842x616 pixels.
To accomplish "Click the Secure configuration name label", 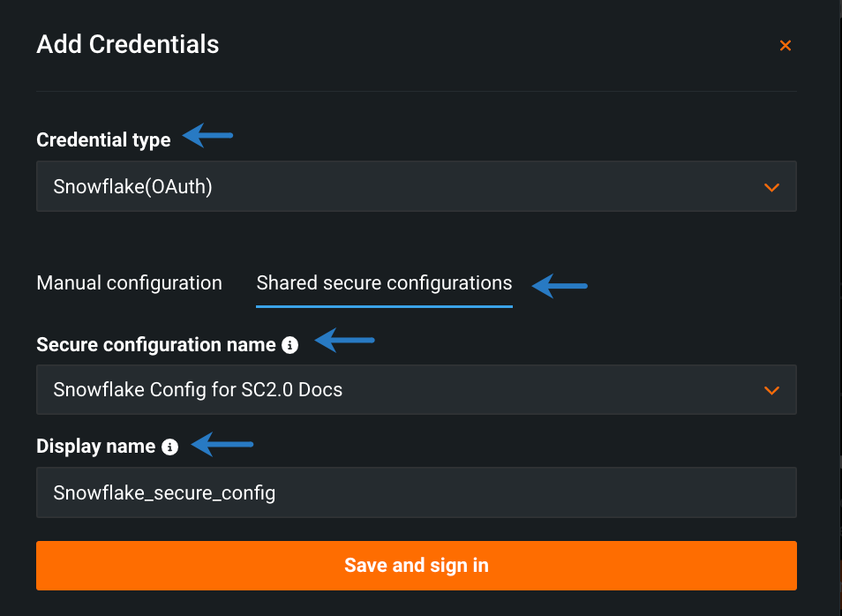I will [156, 345].
